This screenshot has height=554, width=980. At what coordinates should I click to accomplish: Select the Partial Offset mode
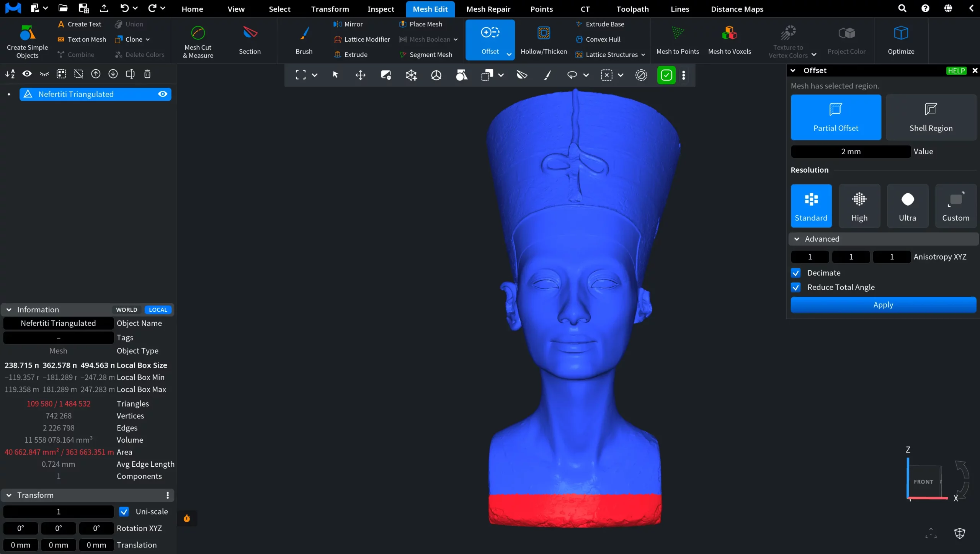[836, 117]
